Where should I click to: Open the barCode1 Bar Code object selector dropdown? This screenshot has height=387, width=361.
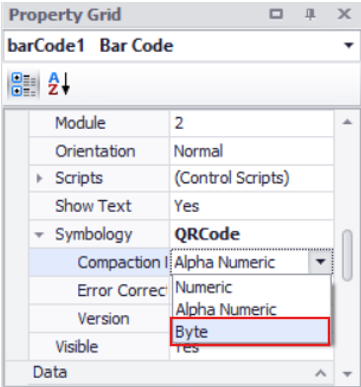pos(348,45)
